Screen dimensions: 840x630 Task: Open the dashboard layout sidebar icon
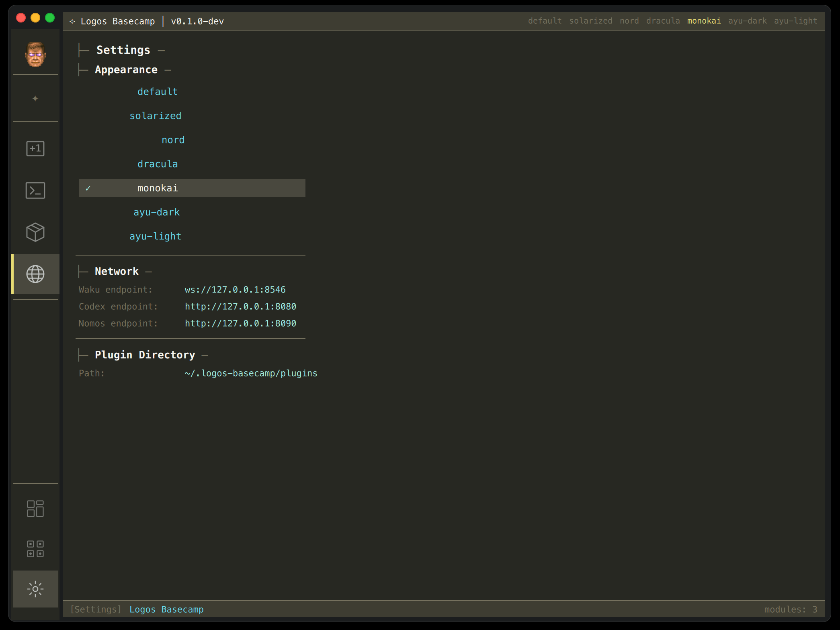35,509
